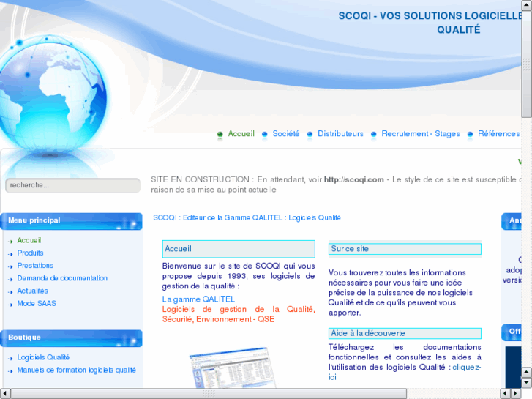The height and width of the screenshot is (399, 532).
Task: Click the bullet beside Références
Action: point(470,134)
